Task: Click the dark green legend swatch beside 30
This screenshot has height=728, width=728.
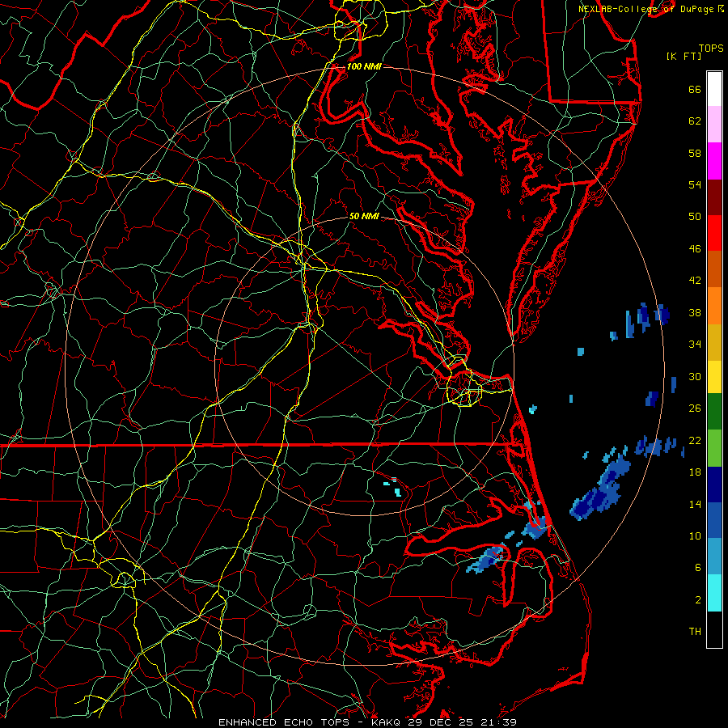Action: tap(714, 412)
